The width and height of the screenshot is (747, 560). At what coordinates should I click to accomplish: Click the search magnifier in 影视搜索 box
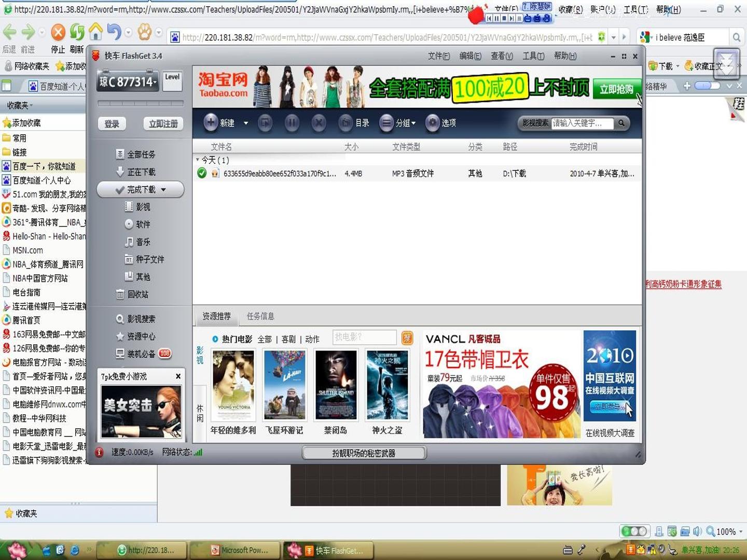pos(621,123)
